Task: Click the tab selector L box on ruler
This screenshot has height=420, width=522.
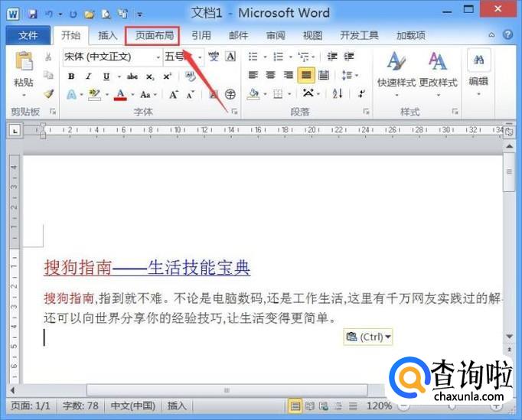Action: click(15, 131)
